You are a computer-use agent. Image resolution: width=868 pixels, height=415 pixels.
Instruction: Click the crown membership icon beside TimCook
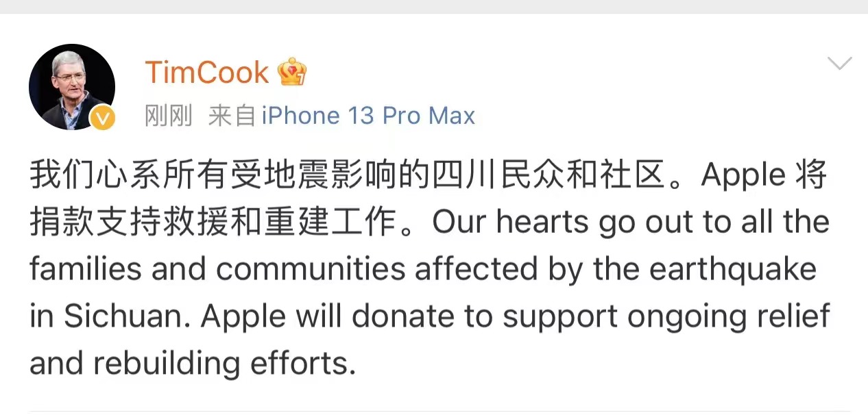[x=292, y=72]
